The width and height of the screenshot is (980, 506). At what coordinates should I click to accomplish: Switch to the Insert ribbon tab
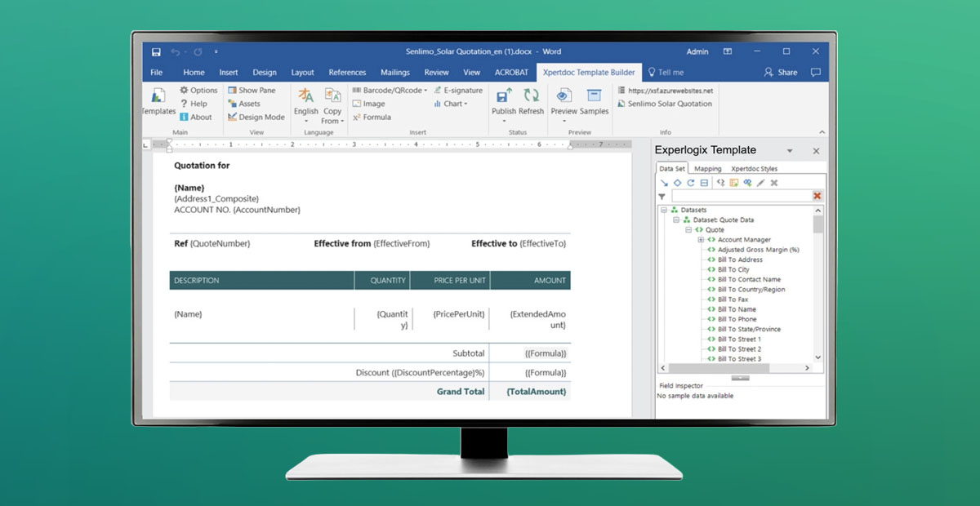coord(229,73)
